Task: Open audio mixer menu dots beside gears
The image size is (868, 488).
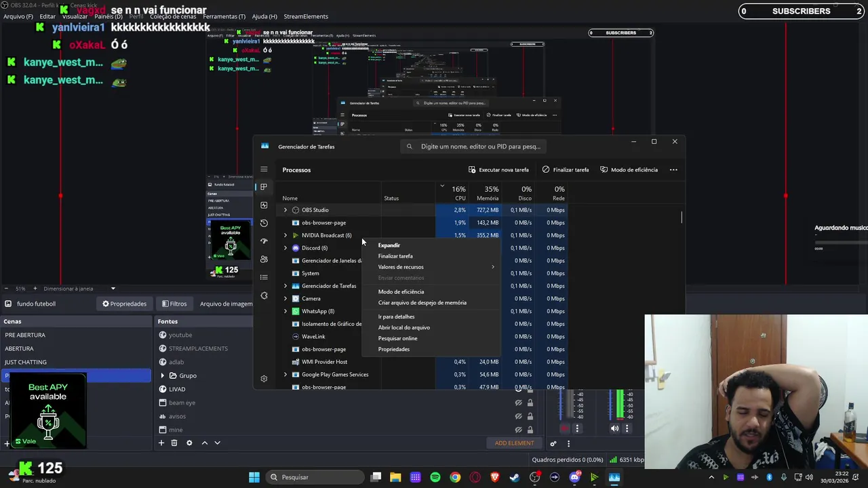Action: pos(568,443)
